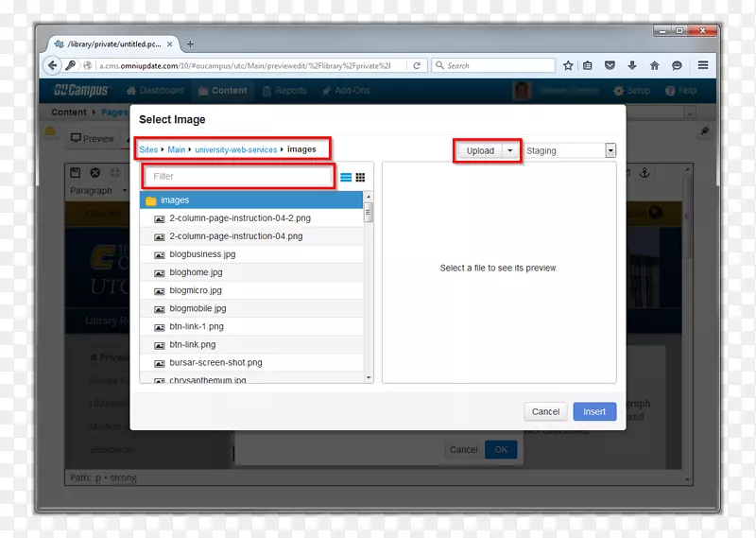
Task: Open Firefox hamburger menu
Action: point(703,65)
